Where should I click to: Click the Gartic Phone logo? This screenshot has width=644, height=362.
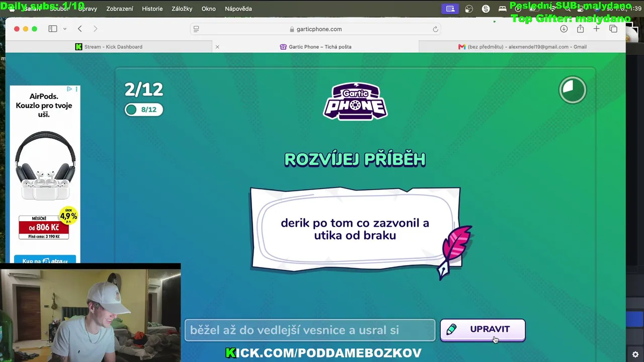355,102
